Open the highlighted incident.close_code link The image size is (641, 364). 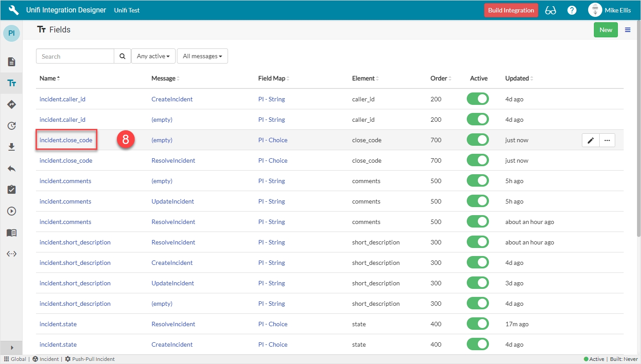click(x=66, y=140)
